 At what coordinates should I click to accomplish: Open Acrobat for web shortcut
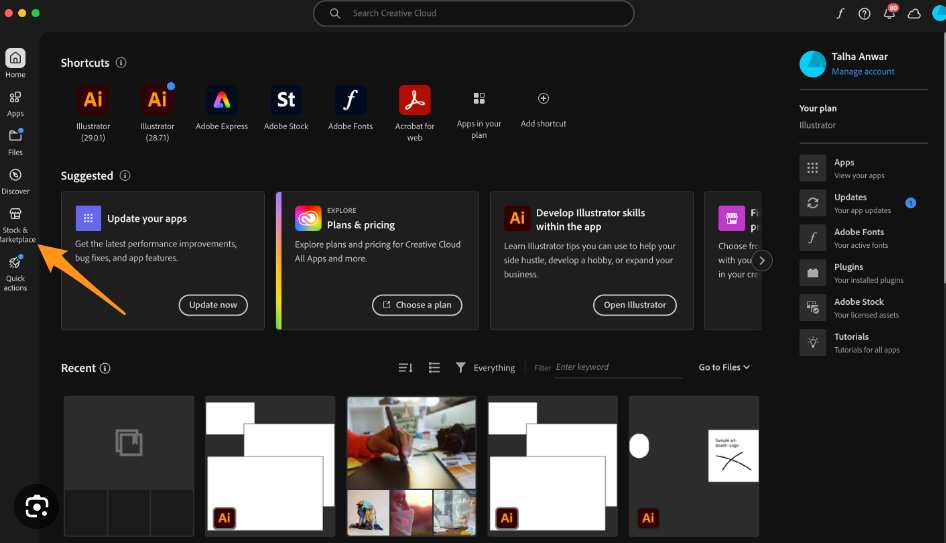pos(414,100)
